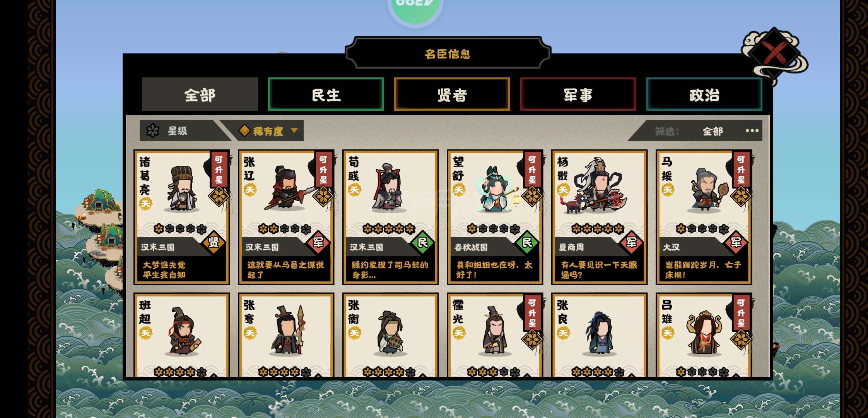The width and height of the screenshot is (868, 418).
Task: Show all ministers via 全部 tab
Action: 200,94
